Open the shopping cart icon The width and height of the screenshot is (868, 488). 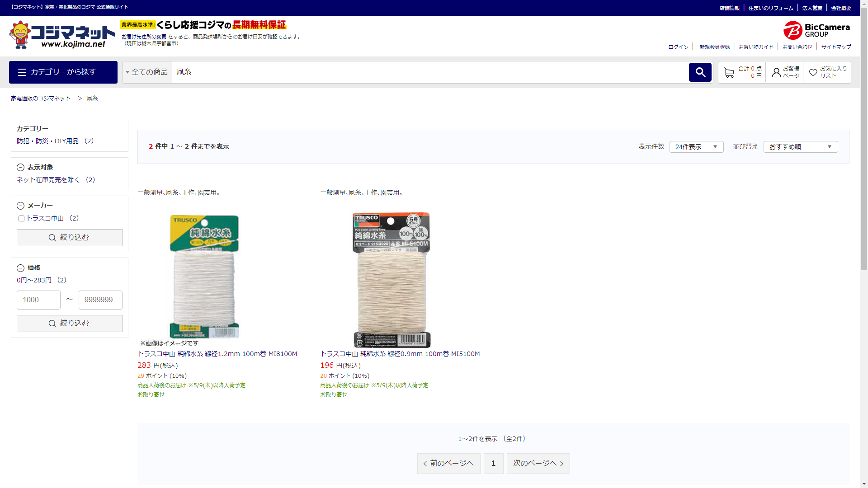pos(728,72)
